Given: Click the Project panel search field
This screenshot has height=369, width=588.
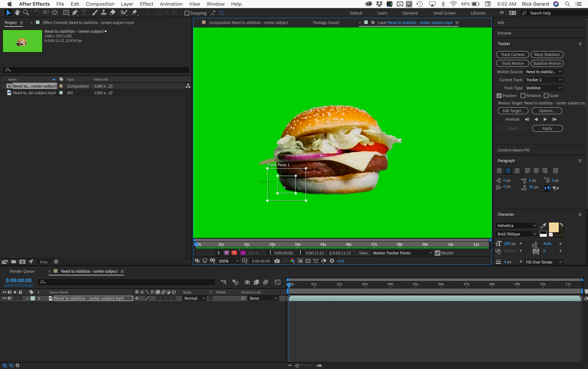Looking at the screenshot, I should pyautogui.click(x=96, y=70).
